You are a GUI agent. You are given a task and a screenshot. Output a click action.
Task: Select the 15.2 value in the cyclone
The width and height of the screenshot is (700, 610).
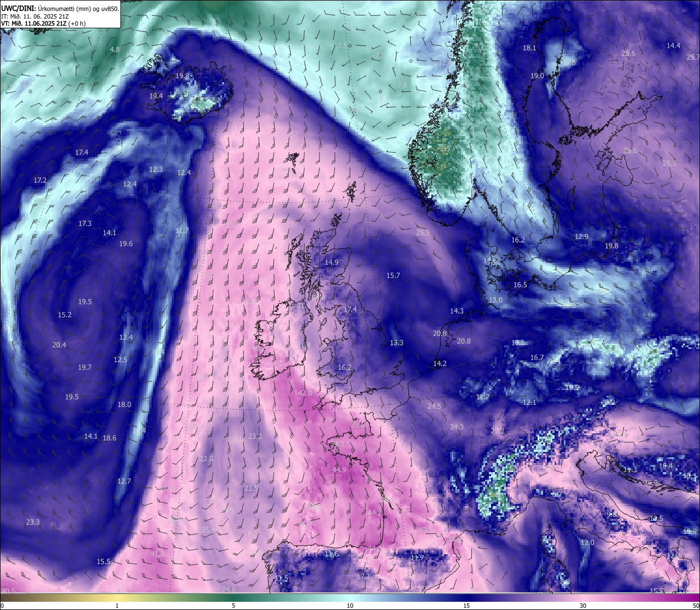coord(65,315)
